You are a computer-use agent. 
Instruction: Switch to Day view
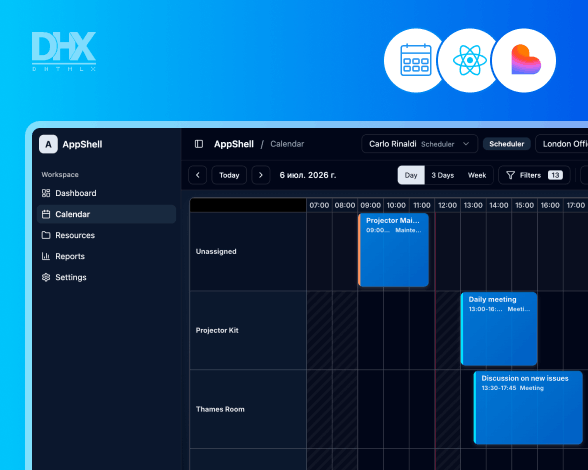tap(411, 175)
